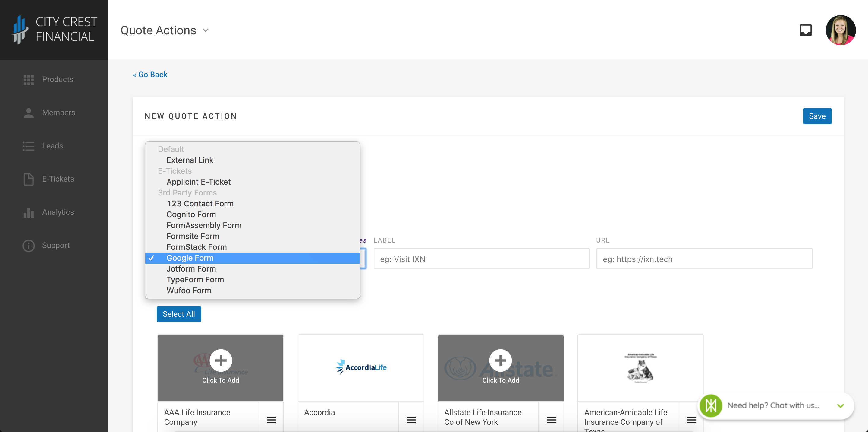The width and height of the screenshot is (868, 432).
Task: Click the green chat widget logo
Action: [711, 405]
